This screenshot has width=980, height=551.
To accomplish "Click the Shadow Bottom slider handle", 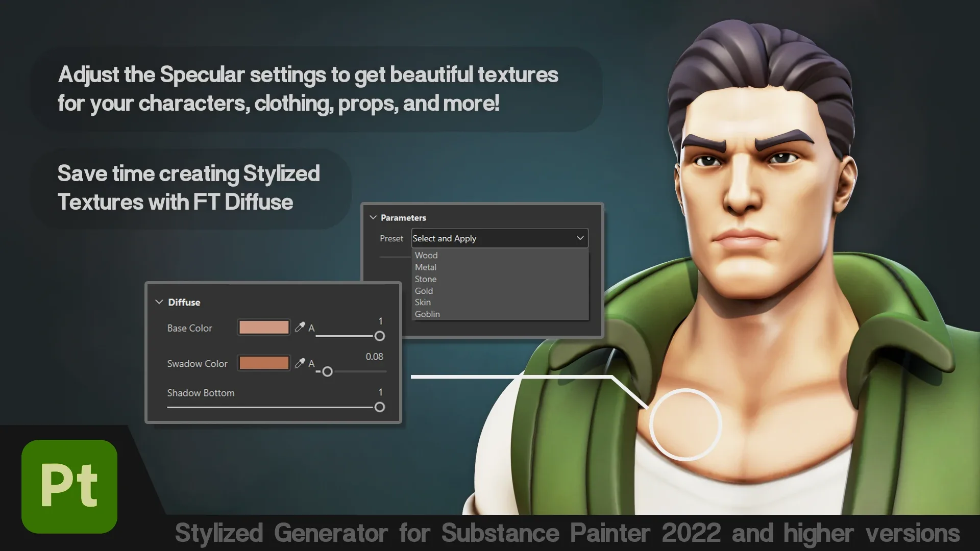I will (x=380, y=407).
